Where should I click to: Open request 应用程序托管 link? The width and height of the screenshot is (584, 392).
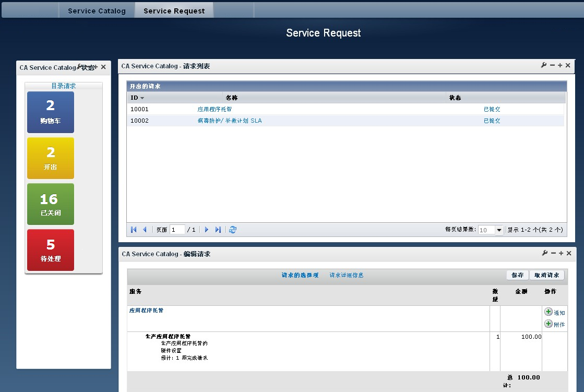214,109
